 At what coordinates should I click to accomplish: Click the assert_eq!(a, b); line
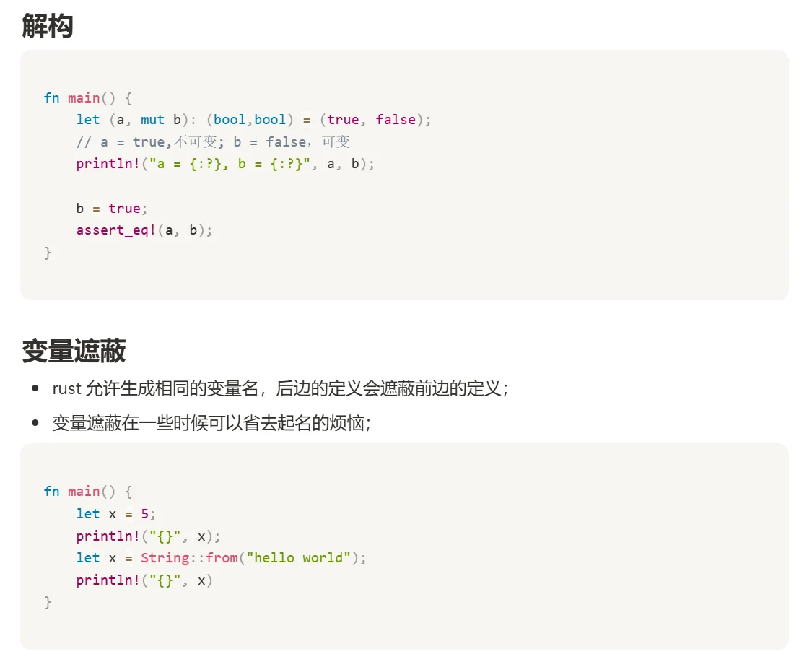pyautogui.click(x=144, y=230)
